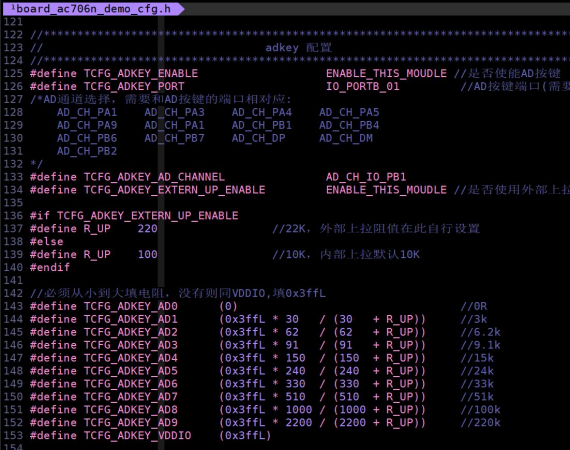Click the TCFG_ADKEY_AD3 macro name
The width and height of the screenshot is (570, 450).
(131, 345)
